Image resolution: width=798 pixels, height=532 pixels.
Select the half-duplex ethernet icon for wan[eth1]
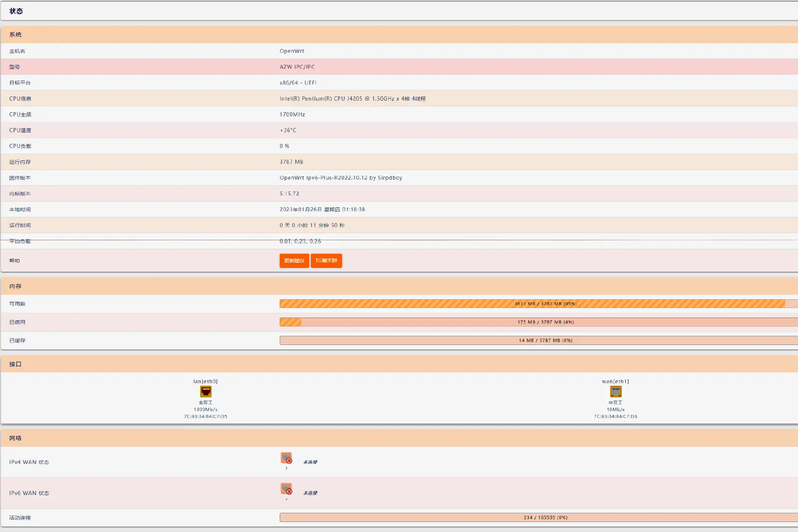616,391
